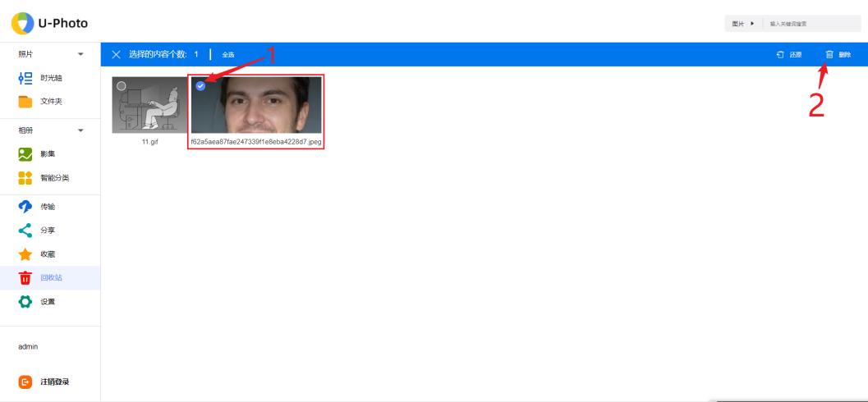Select the 11.gif selection circle
868x402 pixels.
click(x=121, y=85)
